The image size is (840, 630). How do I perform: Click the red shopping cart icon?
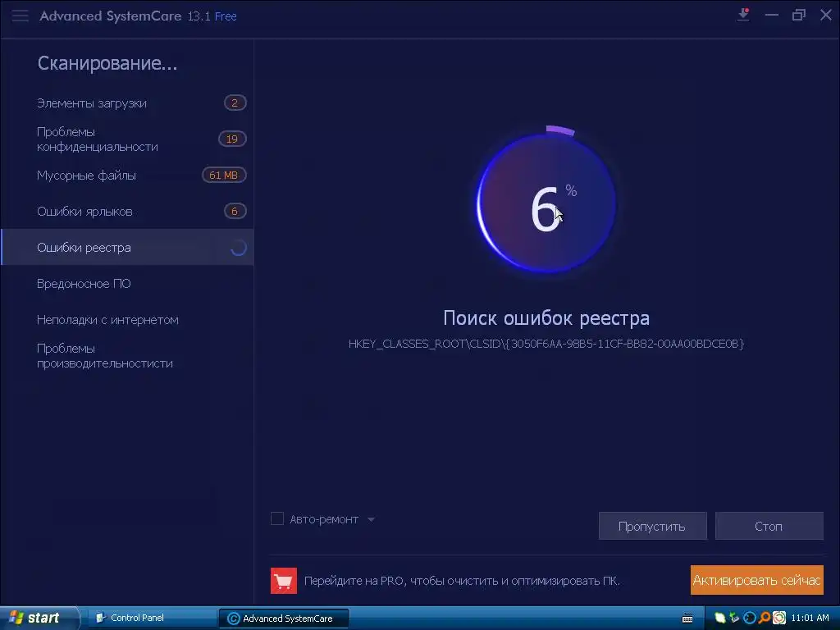283,581
